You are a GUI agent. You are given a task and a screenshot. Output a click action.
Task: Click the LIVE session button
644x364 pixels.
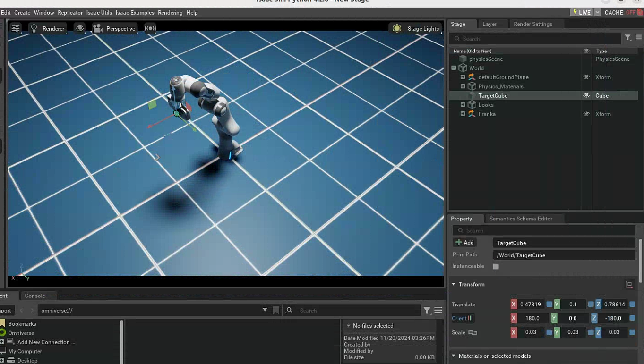click(x=582, y=13)
